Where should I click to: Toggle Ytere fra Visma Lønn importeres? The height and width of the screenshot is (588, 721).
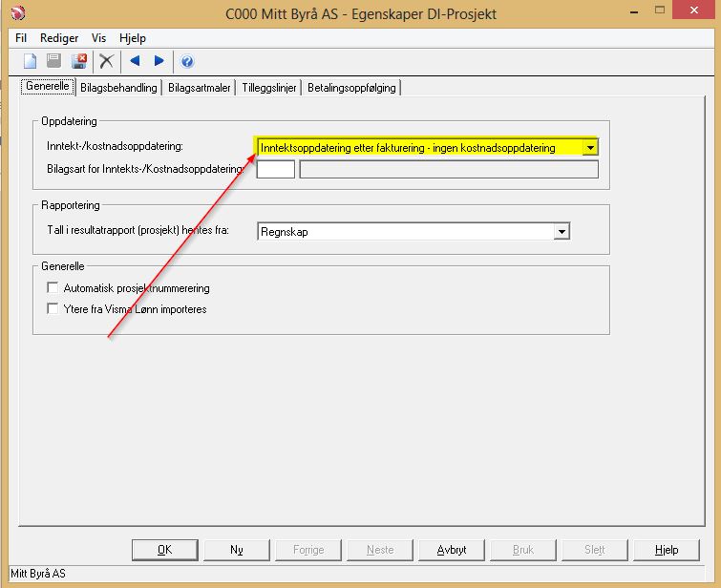53,308
